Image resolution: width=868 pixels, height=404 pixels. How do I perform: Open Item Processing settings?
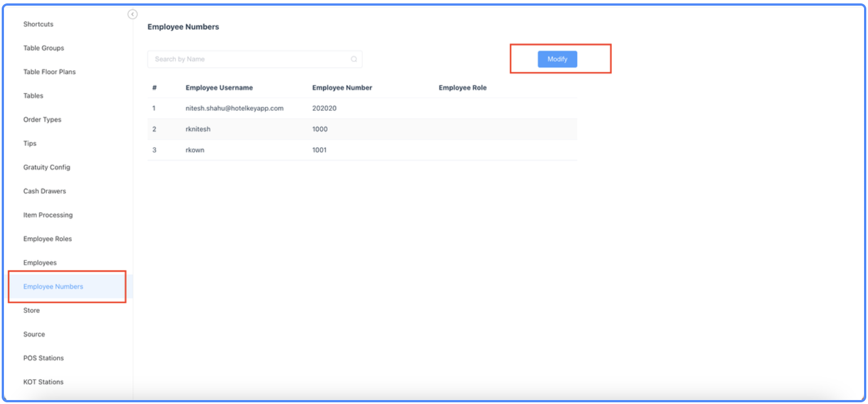pos(48,215)
